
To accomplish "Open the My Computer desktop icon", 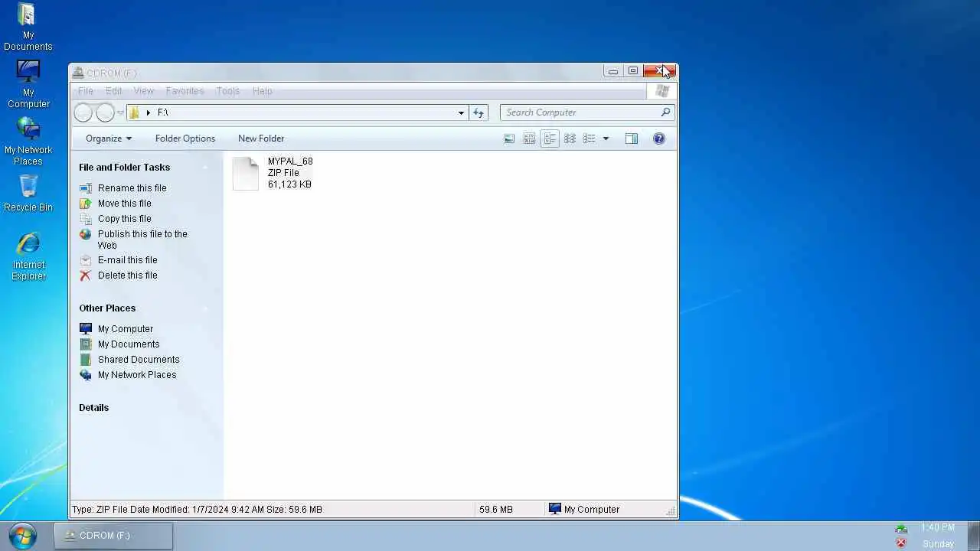I will pyautogui.click(x=28, y=84).
